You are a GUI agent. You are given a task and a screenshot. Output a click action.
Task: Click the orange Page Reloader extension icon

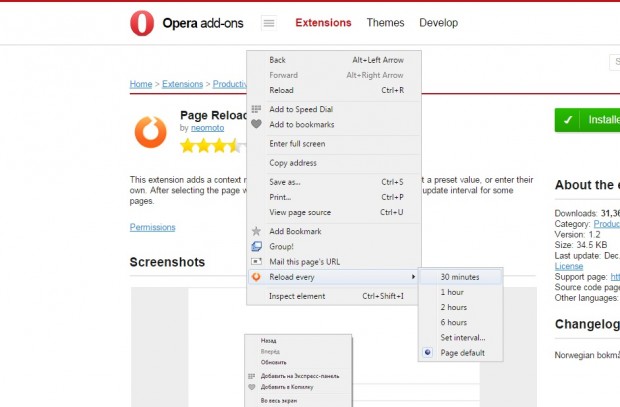[151, 132]
